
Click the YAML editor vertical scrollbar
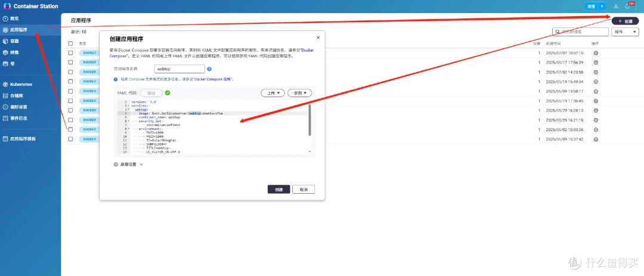point(309,120)
